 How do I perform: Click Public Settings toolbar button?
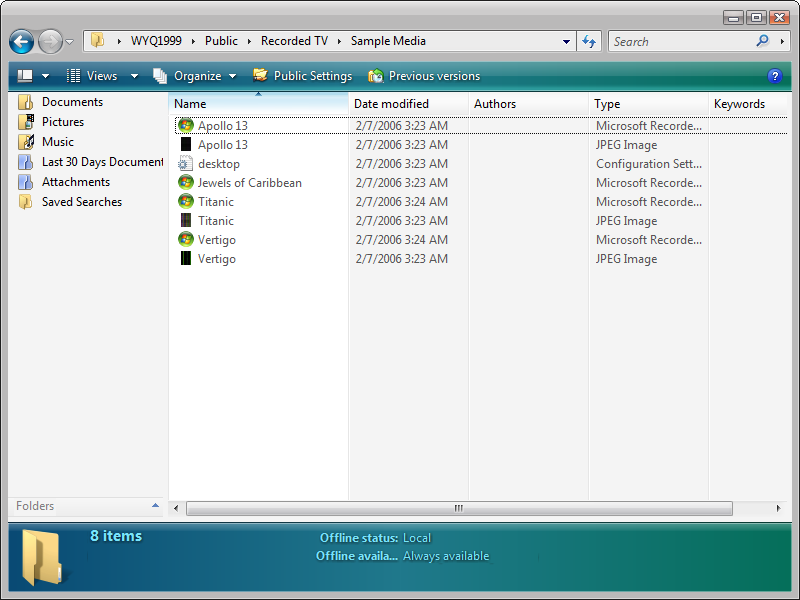click(302, 76)
